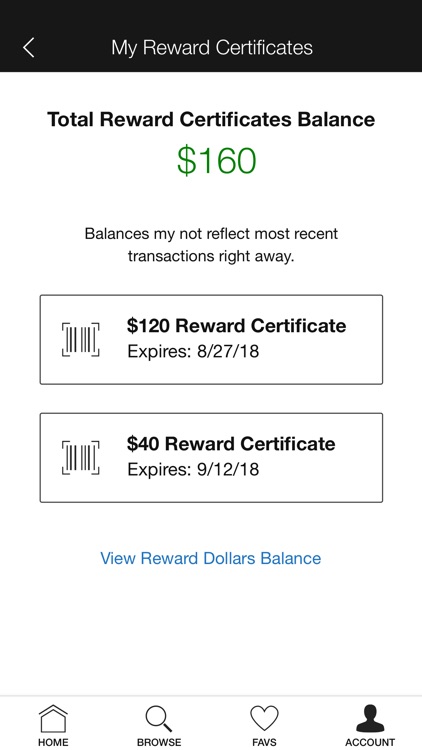Open the Browse magnifying glass icon
The image size is (422, 750).
tap(159, 719)
